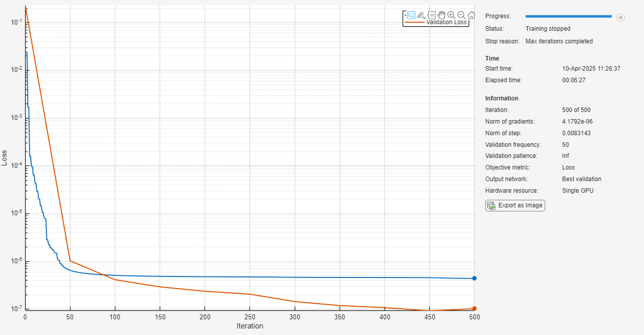
Task: Click the training progress bar
Action: point(568,17)
